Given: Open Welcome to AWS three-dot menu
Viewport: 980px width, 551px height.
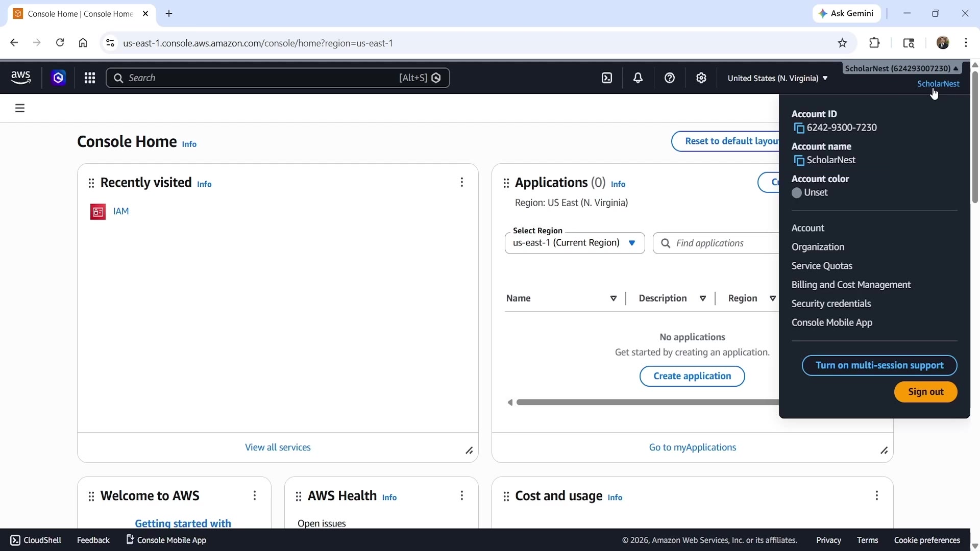Looking at the screenshot, I should coord(255,496).
